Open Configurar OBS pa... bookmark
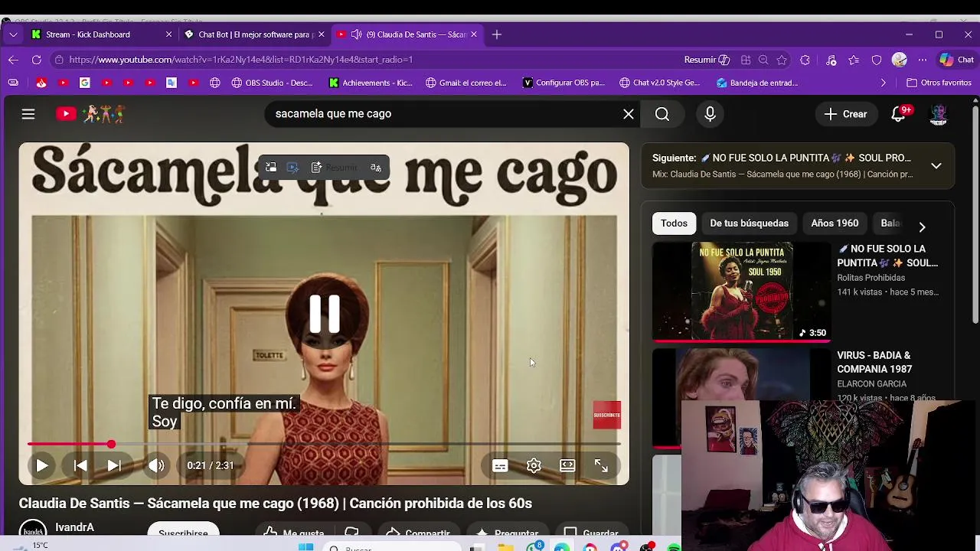 (563, 83)
